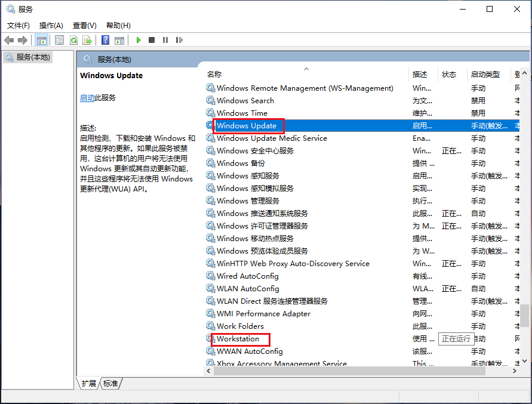Click the back arrow toolbar icon
The width and height of the screenshot is (532, 404).
pyautogui.click(x=9, y=41)
